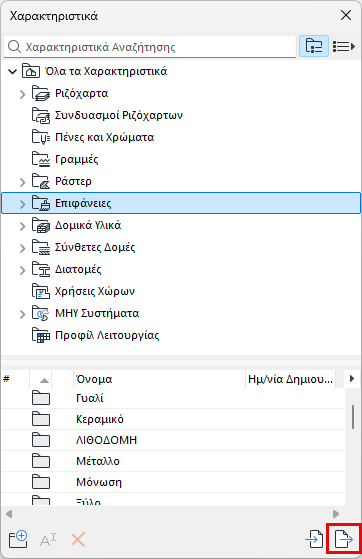The height and width of the screenshot is (559, 362).
Task: Create a new folder with plus icon
Action: (x=18, y=539)
